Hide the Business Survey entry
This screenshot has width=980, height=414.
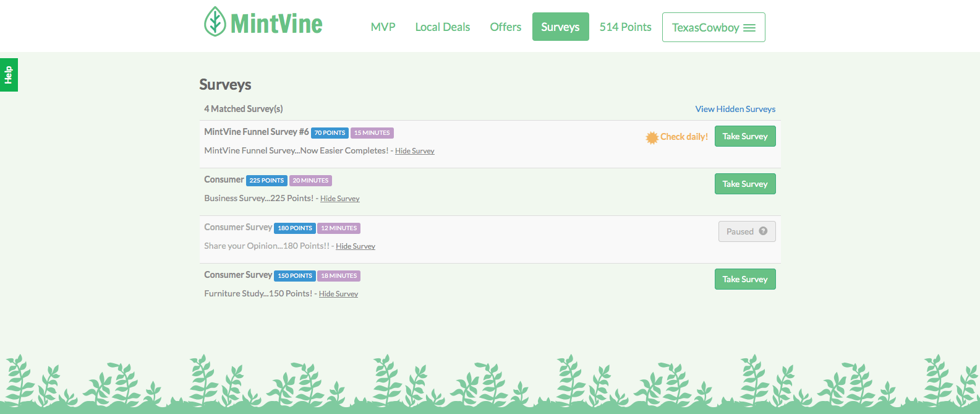pyautogui.click(x=340, y=199)
